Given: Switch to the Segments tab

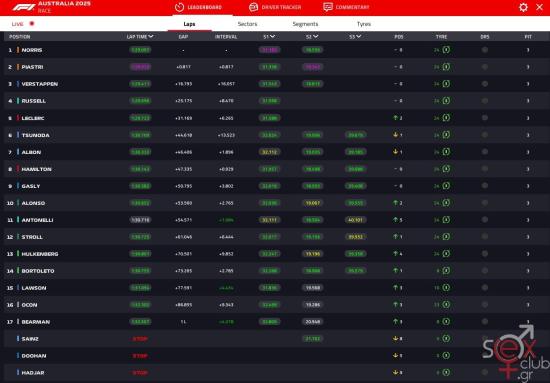Looking at the screenshot, I should (305, 24).
